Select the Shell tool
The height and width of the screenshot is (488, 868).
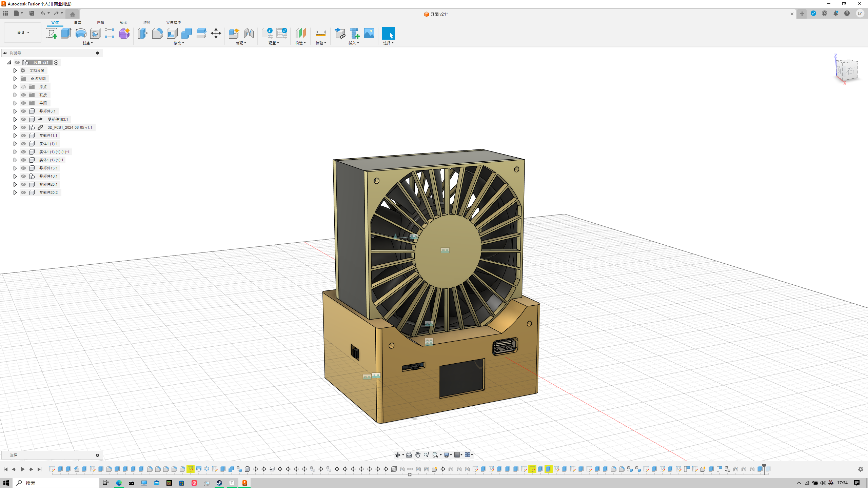pyautogui.click(x=172, y=33)
